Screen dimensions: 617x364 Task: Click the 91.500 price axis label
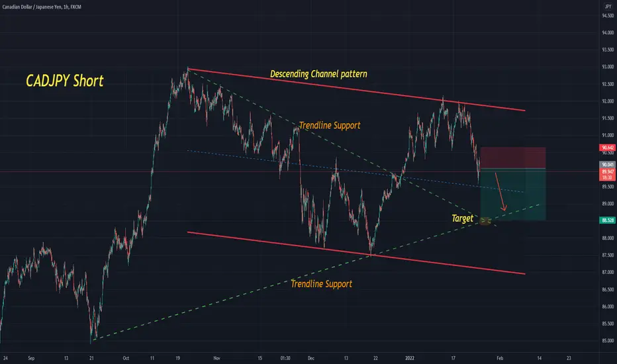point(608,118)
